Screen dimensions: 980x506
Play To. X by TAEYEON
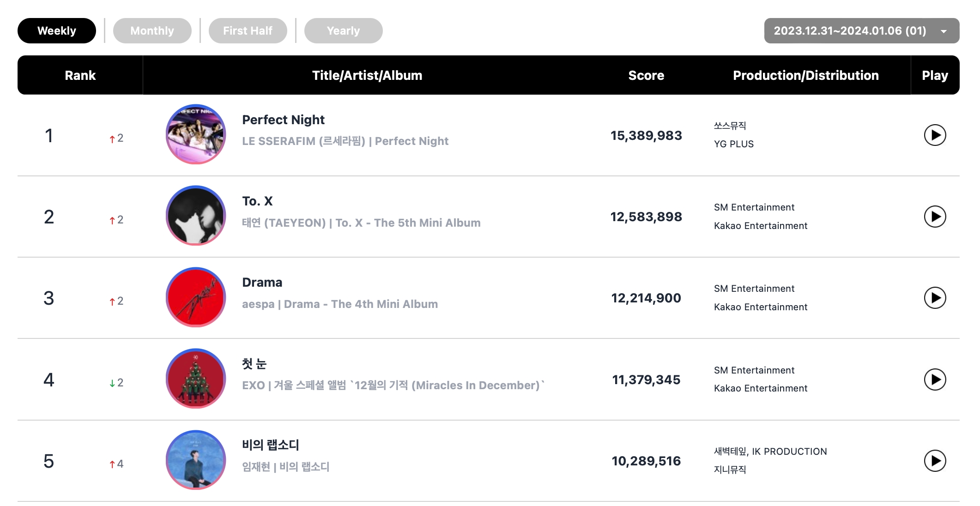[935, 217]
